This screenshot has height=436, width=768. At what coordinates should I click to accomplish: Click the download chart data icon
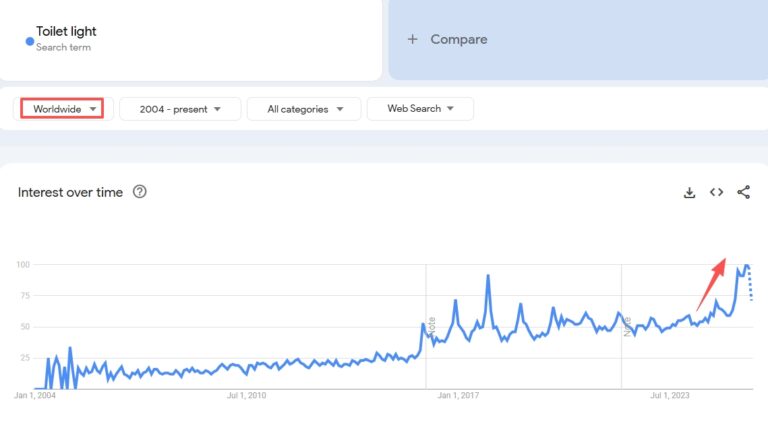point(689,193)
